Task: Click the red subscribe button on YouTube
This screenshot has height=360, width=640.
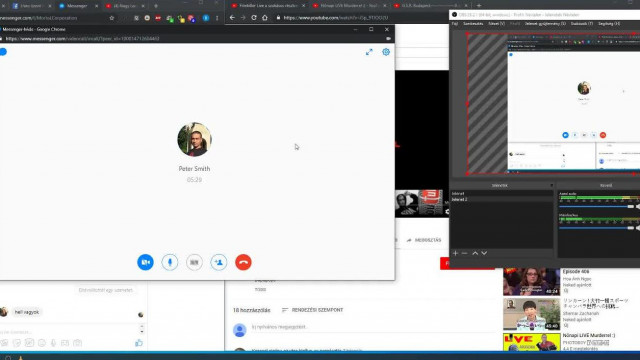Action: coord(445,263)
